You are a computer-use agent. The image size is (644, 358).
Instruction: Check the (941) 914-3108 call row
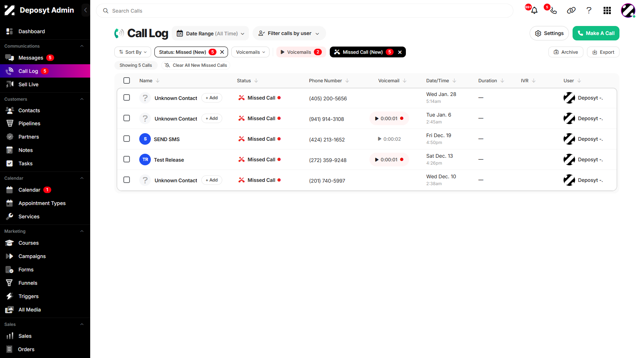point(127,118)
